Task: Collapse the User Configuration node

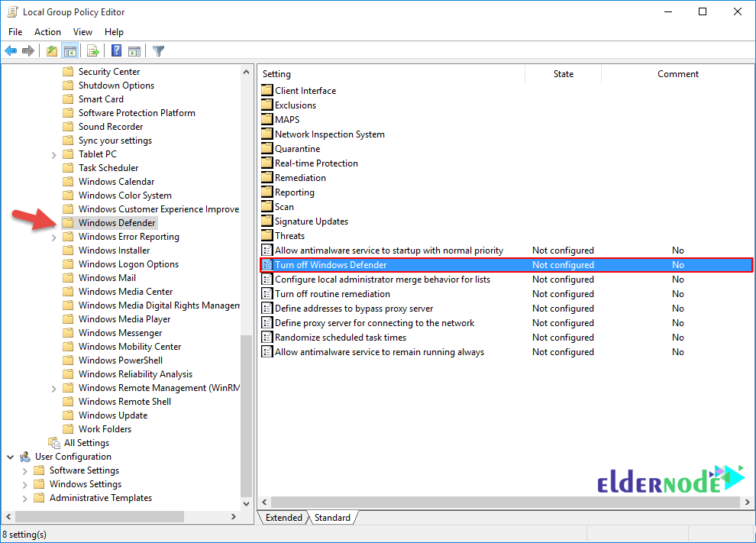Action: (x=10, y=457)
